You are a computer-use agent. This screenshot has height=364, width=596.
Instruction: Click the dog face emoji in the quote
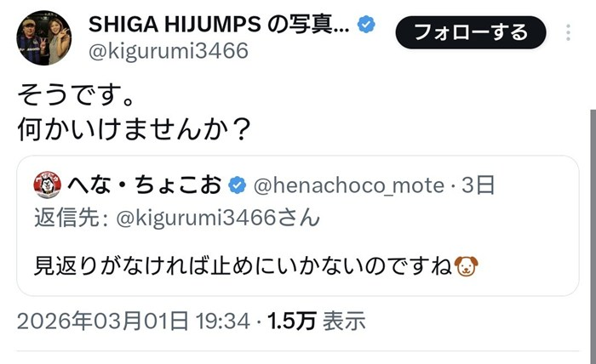[x=467, y=265]
